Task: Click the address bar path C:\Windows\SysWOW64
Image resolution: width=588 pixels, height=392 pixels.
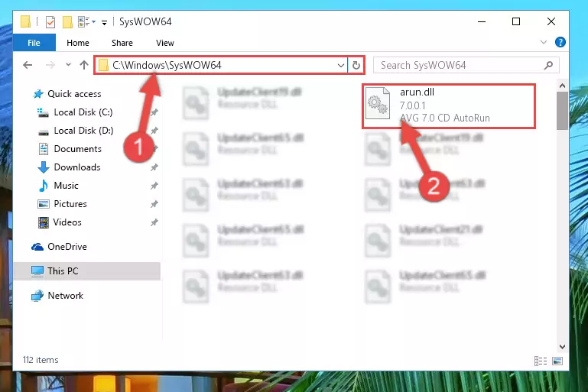Action: pyautogui.click(x=167, y=65)
